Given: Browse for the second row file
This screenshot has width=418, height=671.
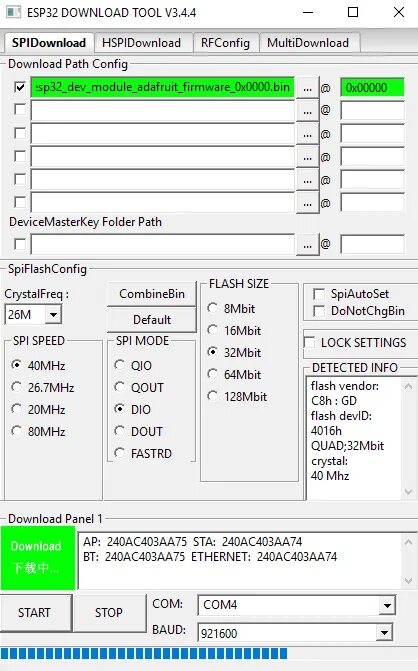Looking at the screenshot, I should [x=307, y=111].
